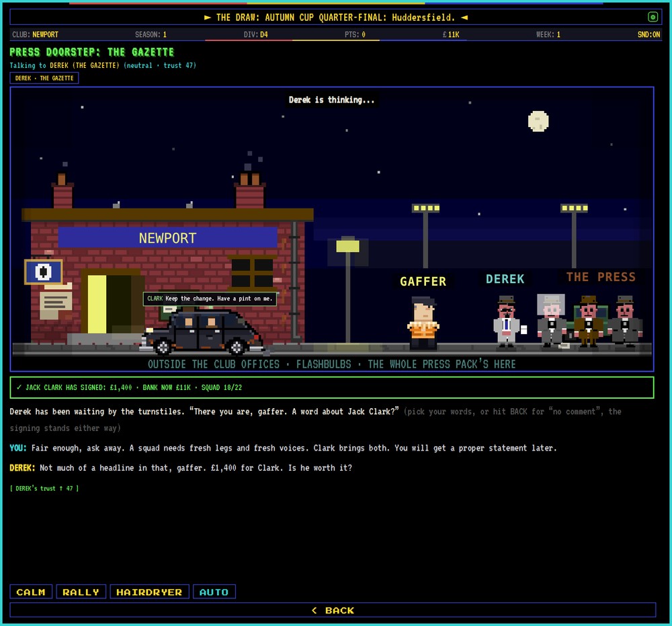The image size is (672, 626).
Task: Click the PRESS DOORSTEP: THE GAZETTE heading
Action: [91, 52]
